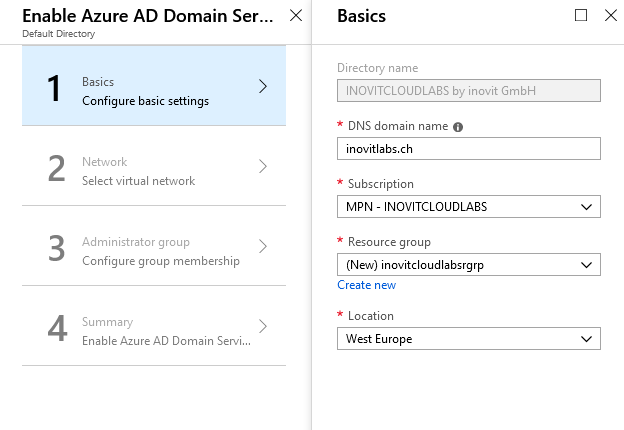Open step 3 Administrator group
The image size is (624, 430).
154,246
